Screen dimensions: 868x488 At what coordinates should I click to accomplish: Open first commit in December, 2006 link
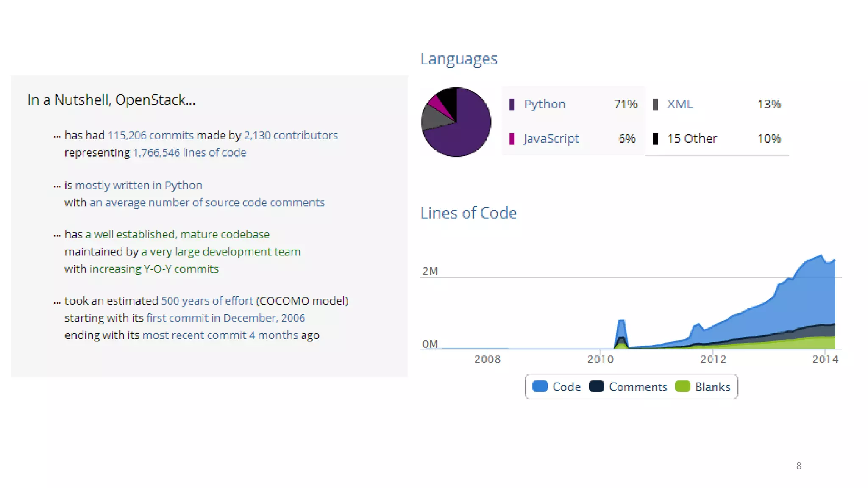click(225, 318)
